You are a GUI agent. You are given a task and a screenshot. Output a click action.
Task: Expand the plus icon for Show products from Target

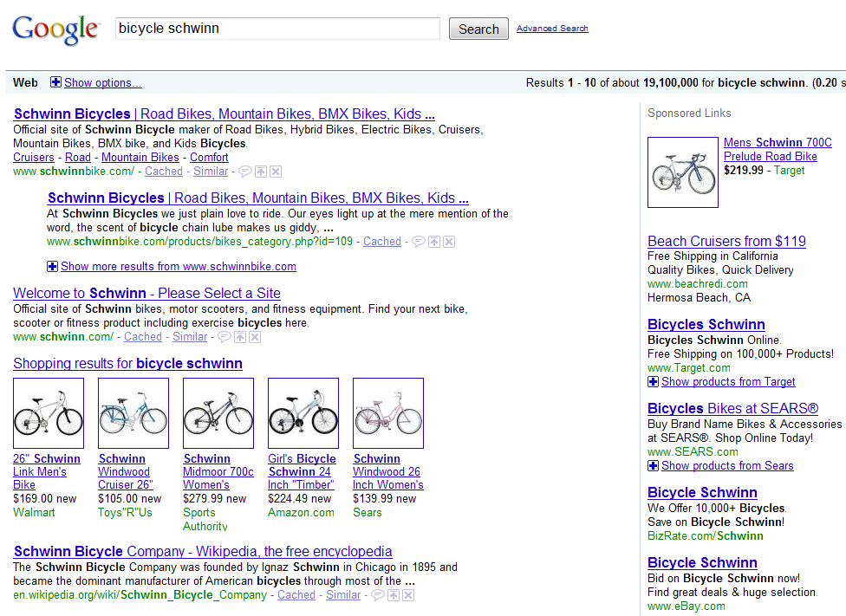point(654,382)
